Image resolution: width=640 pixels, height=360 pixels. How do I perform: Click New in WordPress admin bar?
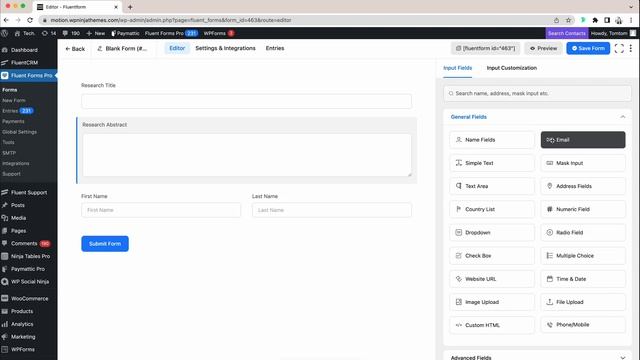[96, 33]
